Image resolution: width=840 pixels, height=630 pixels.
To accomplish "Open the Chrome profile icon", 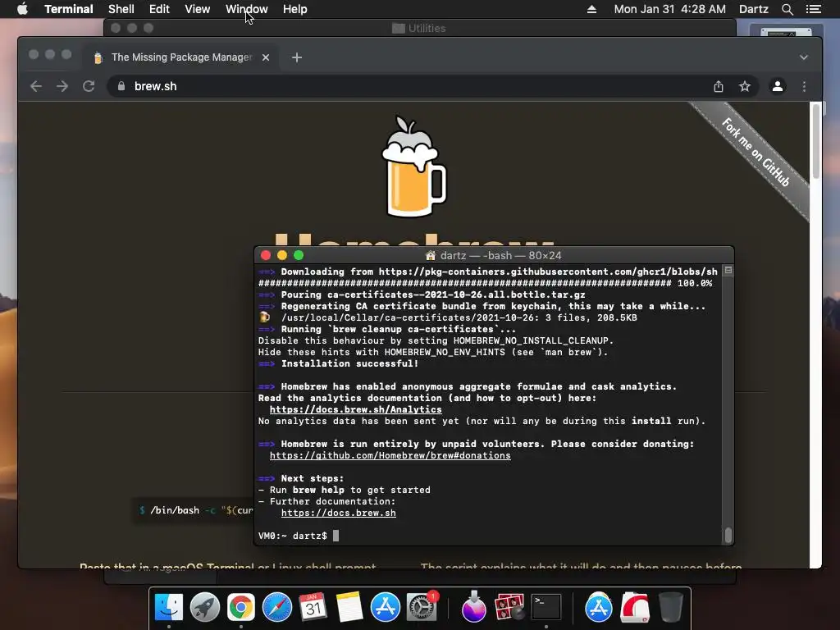I will pyautogui.click(x=778, y=86).
